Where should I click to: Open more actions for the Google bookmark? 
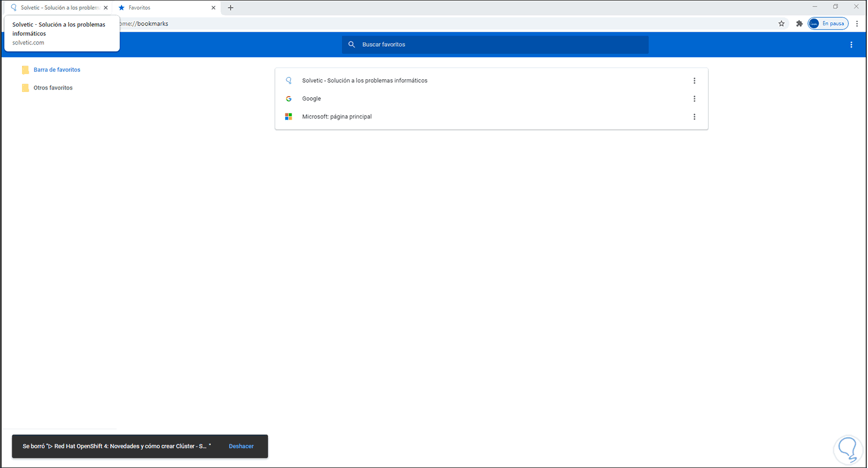(x=694, y=98)
